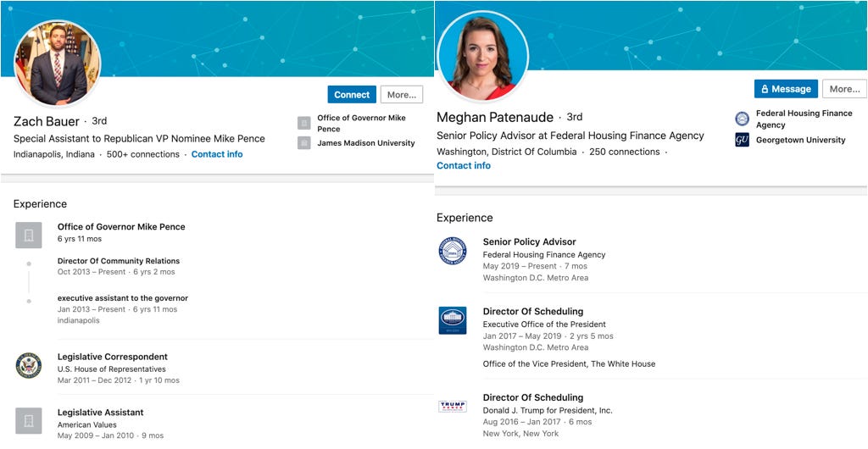Click Federal Housing Finance Agency seal in header

click(x=742, y=119)
